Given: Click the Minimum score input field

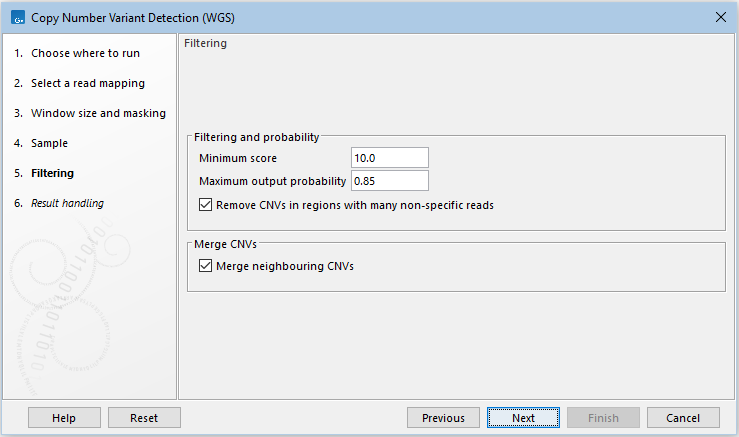Looking at the screenshot, I should tap(389, 158).
